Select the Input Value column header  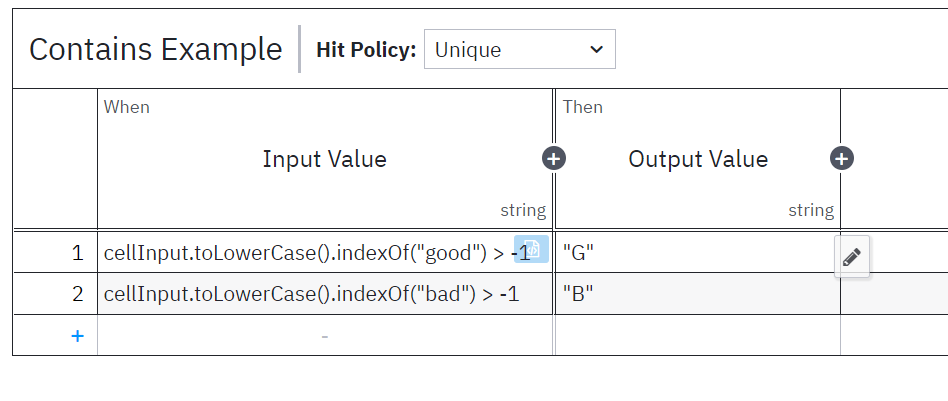click(x=325, y=159)
